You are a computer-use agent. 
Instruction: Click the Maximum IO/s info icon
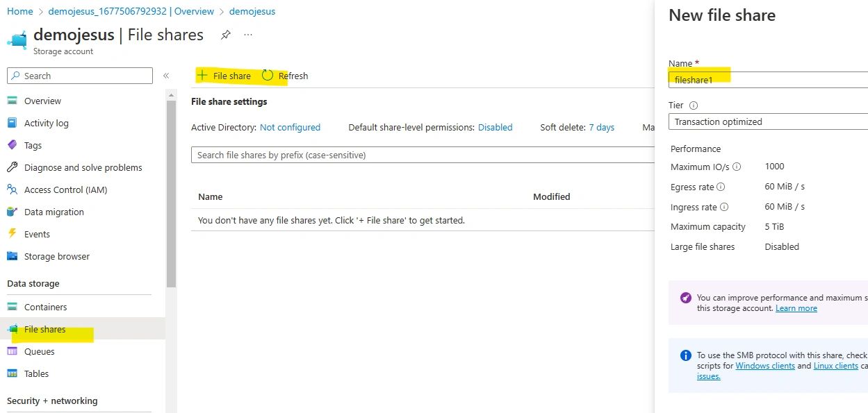(x=737, y=167)
